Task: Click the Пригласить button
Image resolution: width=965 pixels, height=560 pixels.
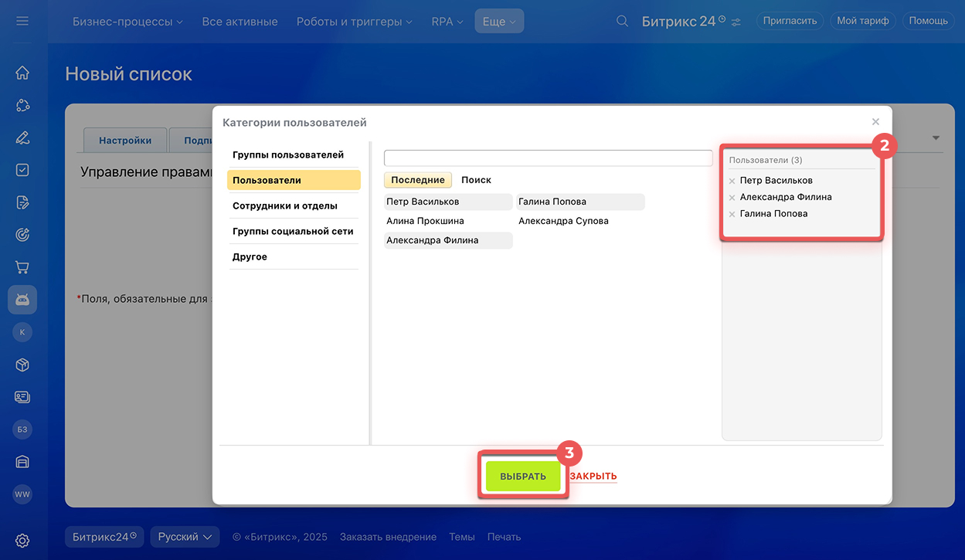Action: (790, 21)
